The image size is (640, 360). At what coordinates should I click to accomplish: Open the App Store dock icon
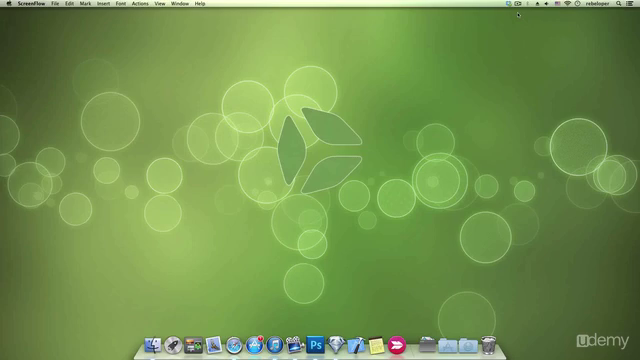(x=254, y=345)
